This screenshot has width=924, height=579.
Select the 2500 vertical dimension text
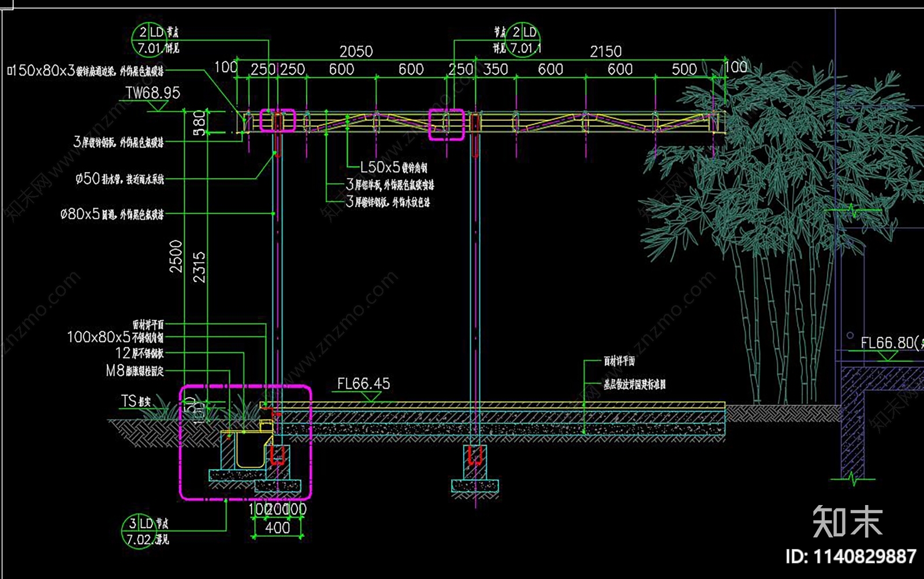[x=176, y=256]
